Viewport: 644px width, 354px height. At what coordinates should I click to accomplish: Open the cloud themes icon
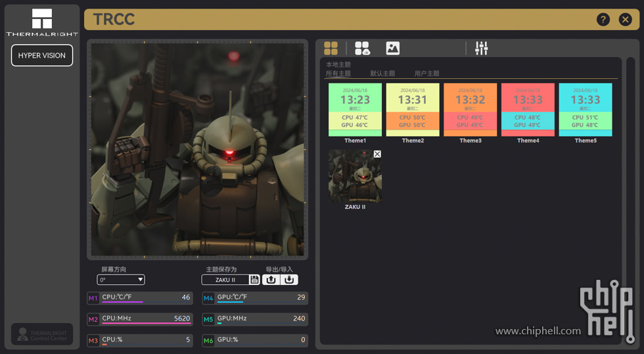[362, 48]
